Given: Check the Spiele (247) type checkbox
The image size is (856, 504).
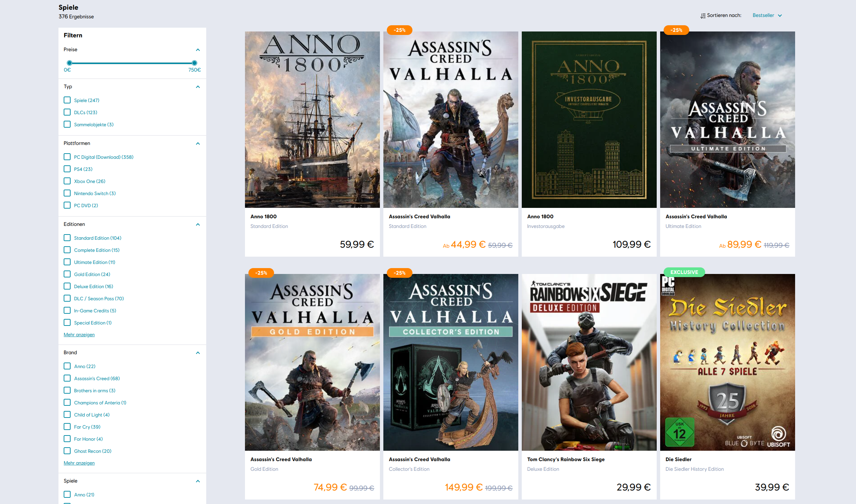Looking at the screenshot, I should point(67,100).
